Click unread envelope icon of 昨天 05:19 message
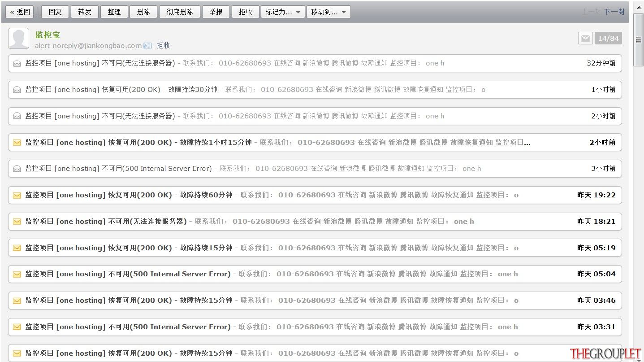644x362 pixels. [x=17, y=248]
